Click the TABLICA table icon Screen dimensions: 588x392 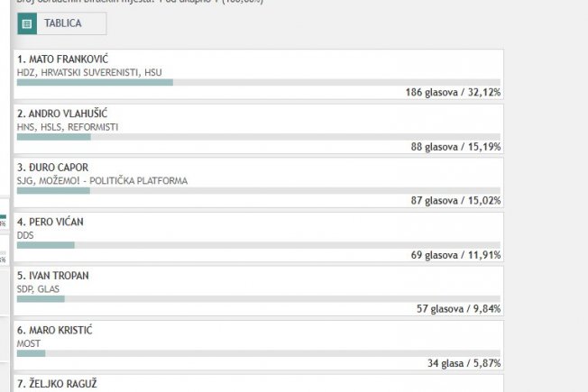point(27,23)
